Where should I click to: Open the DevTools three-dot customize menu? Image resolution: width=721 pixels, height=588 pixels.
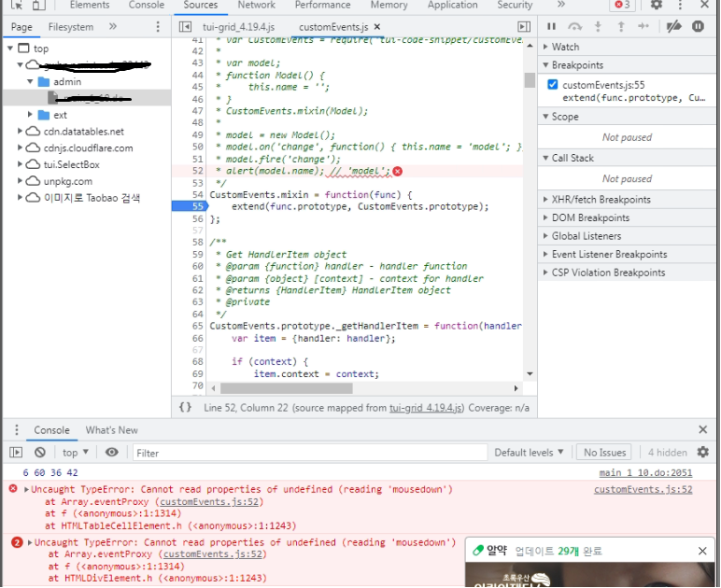click(680, 5)
